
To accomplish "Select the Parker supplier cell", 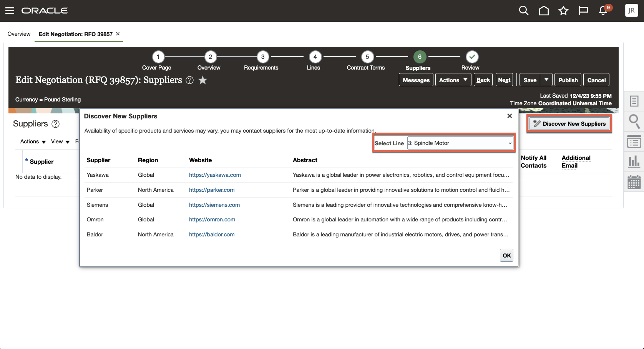I will (95, 190).
